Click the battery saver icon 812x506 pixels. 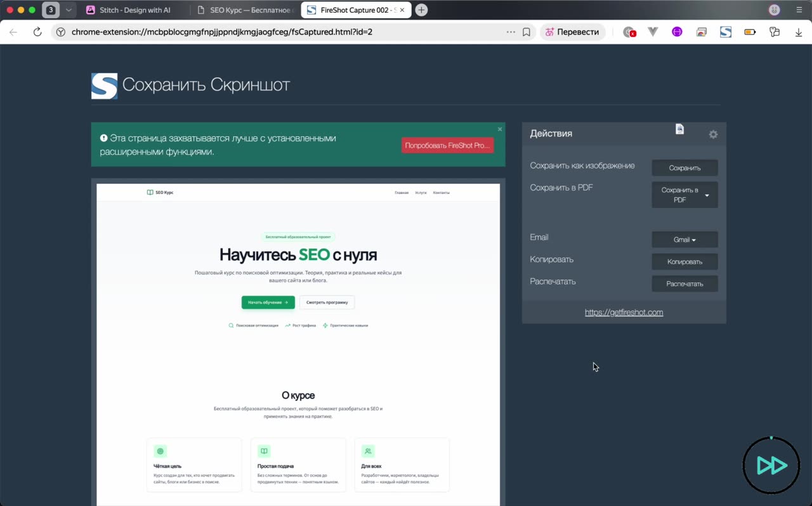[750, 32]
